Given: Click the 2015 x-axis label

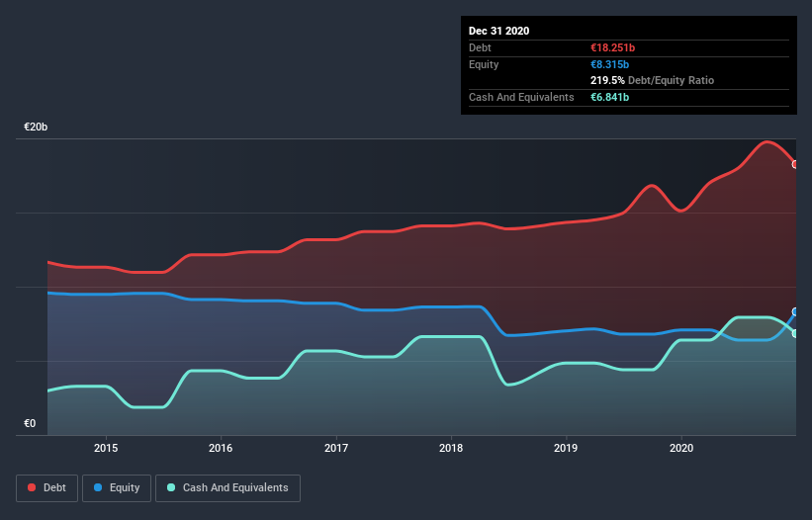Looking at the screenshot, I should pos(106,448).
